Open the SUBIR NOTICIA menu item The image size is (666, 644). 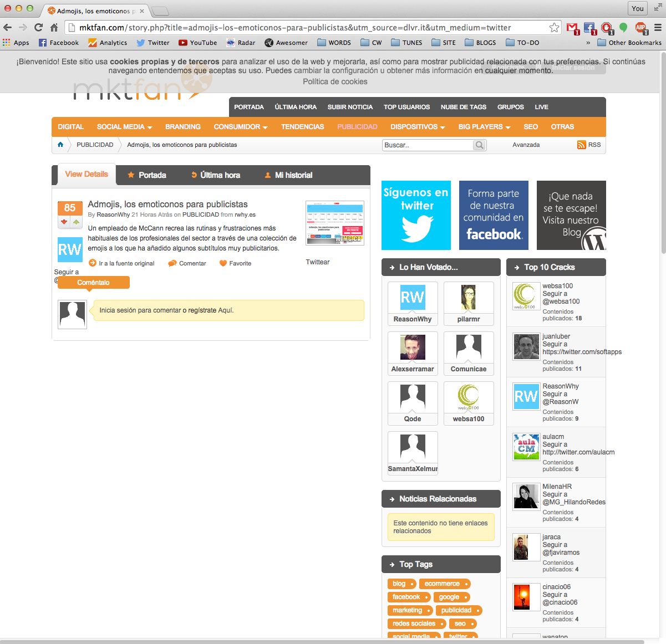coord(350,107)
